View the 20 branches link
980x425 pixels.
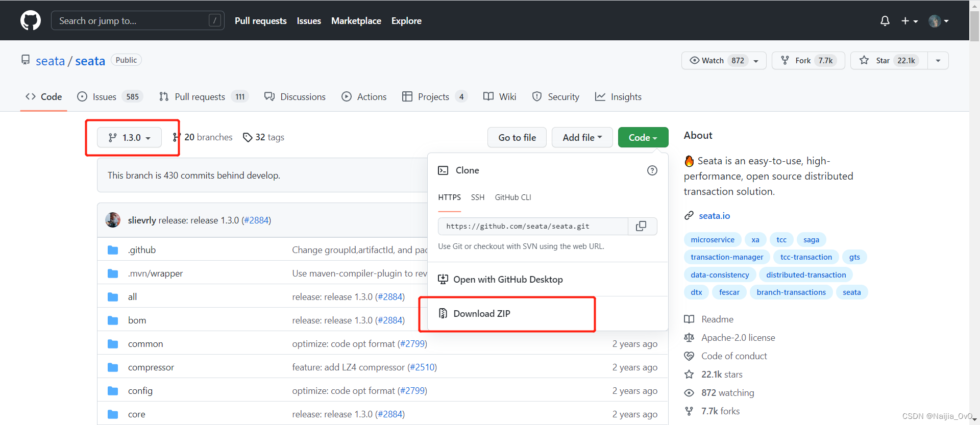click(203, 137)
